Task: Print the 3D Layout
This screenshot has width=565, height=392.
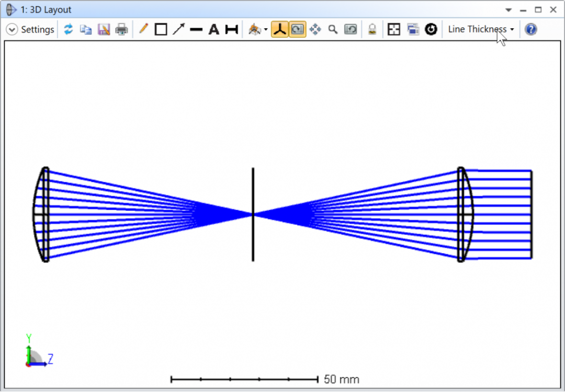Action: tap(121, 29)
